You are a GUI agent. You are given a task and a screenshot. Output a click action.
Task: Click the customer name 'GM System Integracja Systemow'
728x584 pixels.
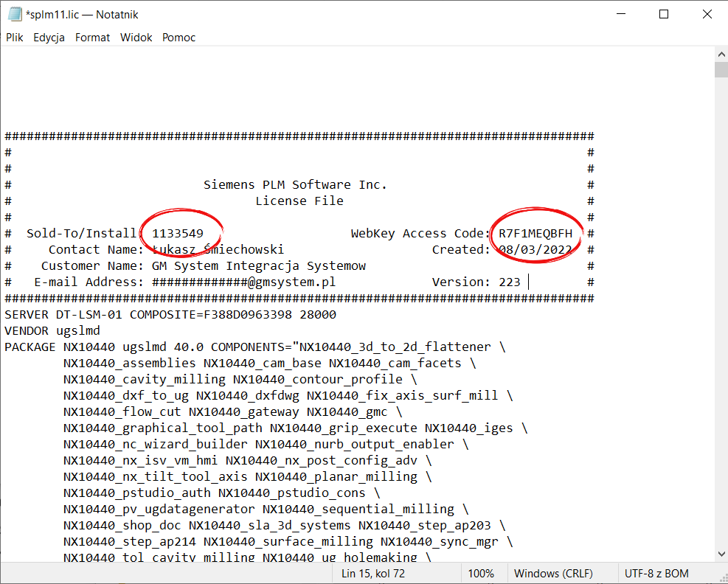point(259,266)
